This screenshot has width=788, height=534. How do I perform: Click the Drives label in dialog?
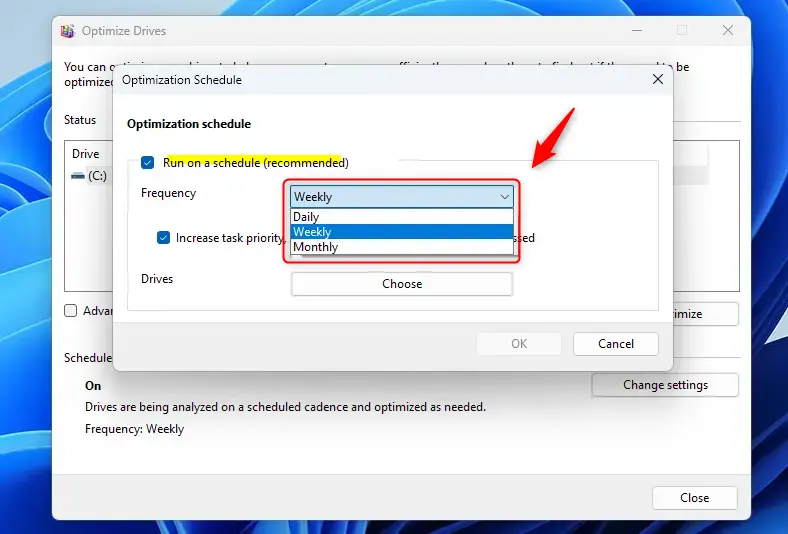pyautogui.click(x=157, y=279)
